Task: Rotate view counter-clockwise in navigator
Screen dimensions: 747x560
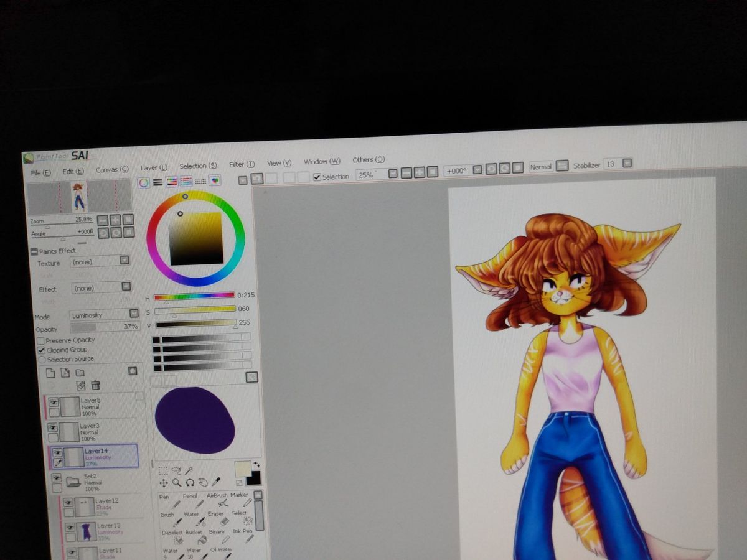Action: [103, 233]
